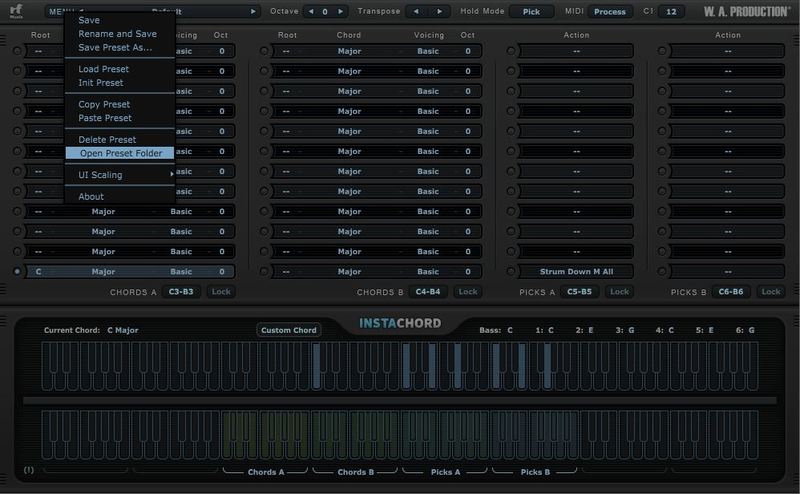
Task: Select Open Preset Folder menu item
Action: click(x=120, y=153)
